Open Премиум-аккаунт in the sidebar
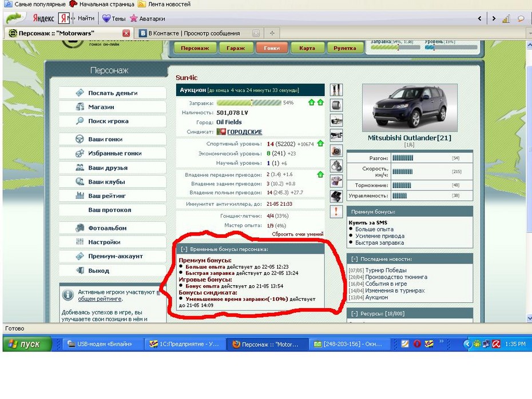The width and height of the screenshot is (532, 399). (x=113, y=256)
